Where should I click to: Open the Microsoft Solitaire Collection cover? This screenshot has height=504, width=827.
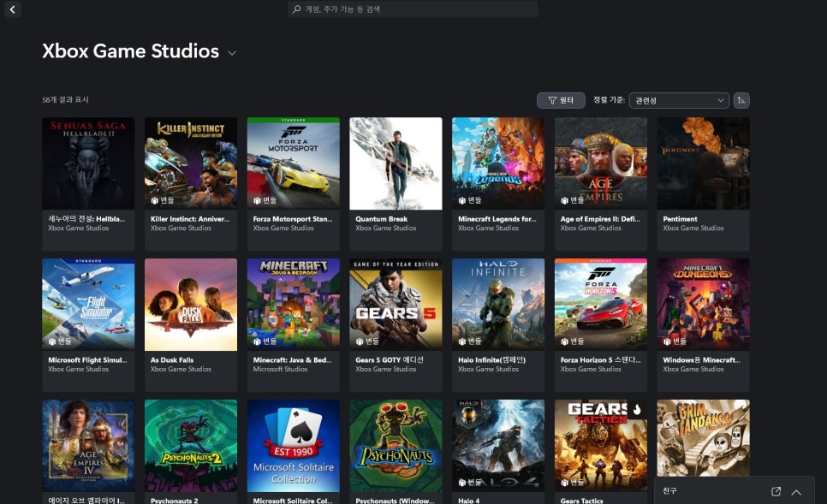294,446
